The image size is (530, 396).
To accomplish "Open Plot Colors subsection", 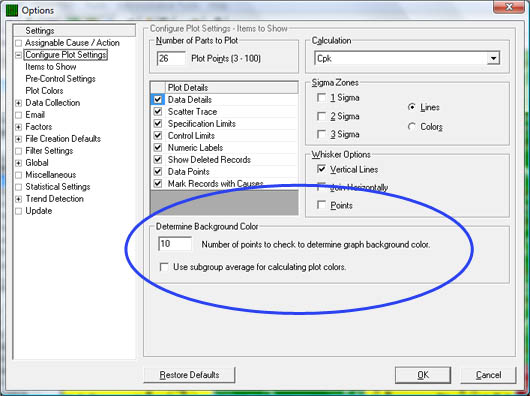I will [44, 91].
